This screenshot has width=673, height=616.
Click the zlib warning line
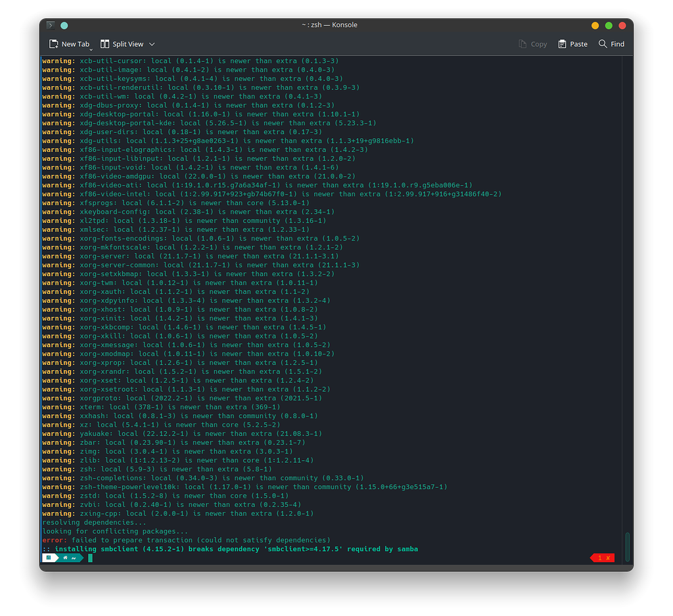pyautogui.click(x=177, y=460)
